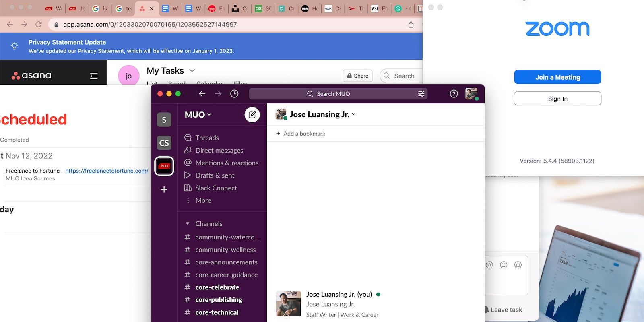
Task: Click the Chrome address bar URL
Action: pyautogui.click(x=150, y=25)
